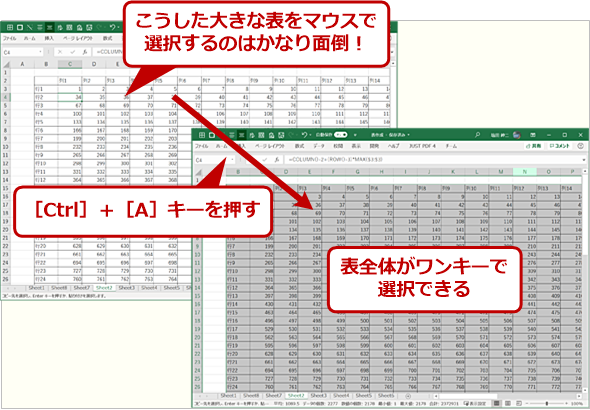Toggle the AutoSave switch
Image resolution: width=590 pixels, height=410 pixels.
tap(341, 135)
